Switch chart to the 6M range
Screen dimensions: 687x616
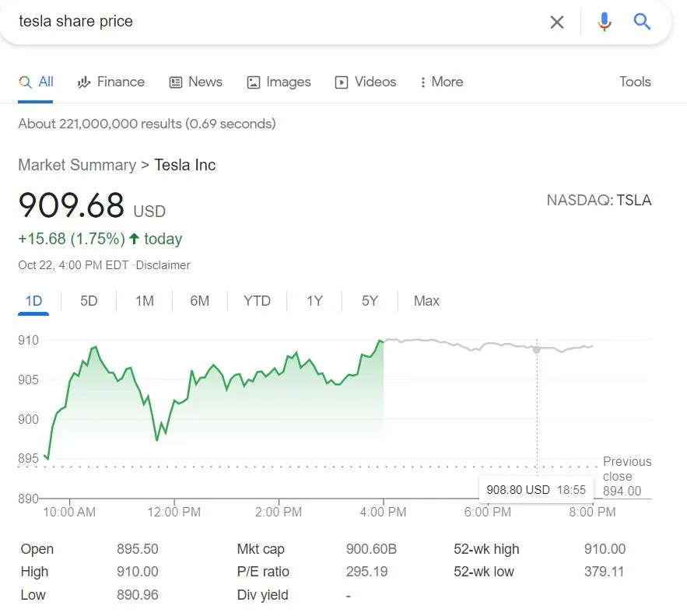[200, 301]
